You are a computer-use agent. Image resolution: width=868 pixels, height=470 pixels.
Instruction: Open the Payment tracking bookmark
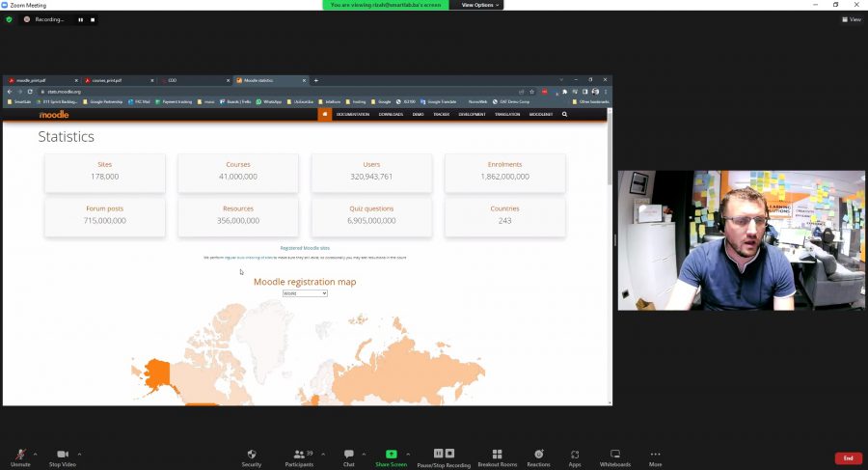174,102
